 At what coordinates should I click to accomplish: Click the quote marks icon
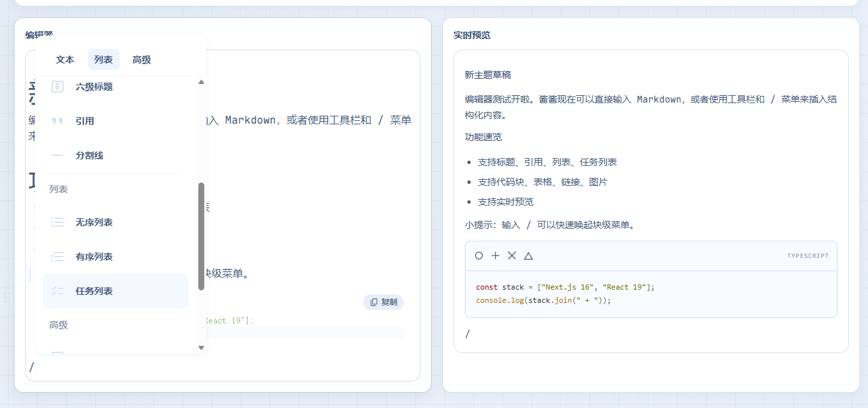coord(58,121)
